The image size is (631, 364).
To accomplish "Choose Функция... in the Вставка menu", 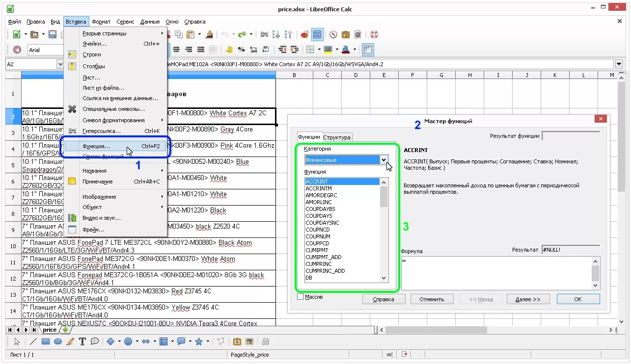I will click(116, 146).
